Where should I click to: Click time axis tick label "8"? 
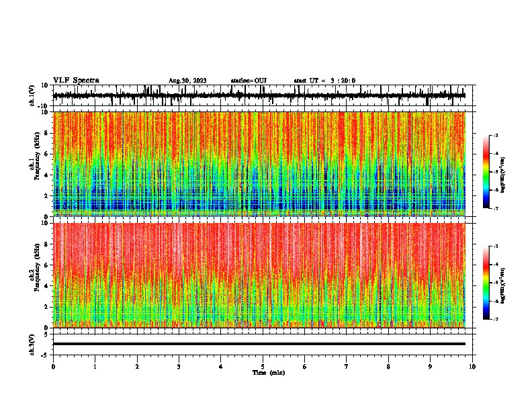(x=388, y=367)
